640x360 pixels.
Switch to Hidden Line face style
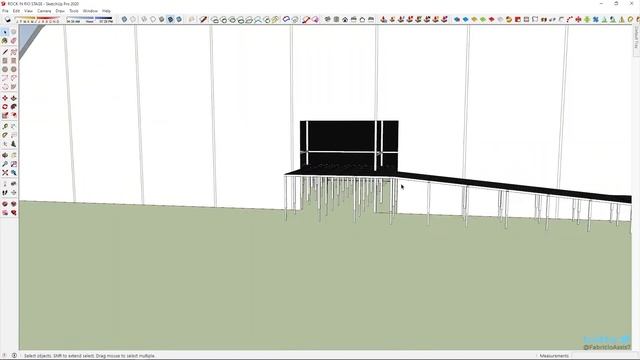(x=153, y=19)
